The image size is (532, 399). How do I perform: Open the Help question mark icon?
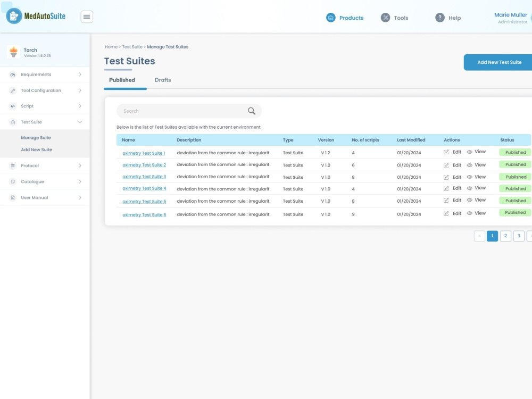click(440, 18)
